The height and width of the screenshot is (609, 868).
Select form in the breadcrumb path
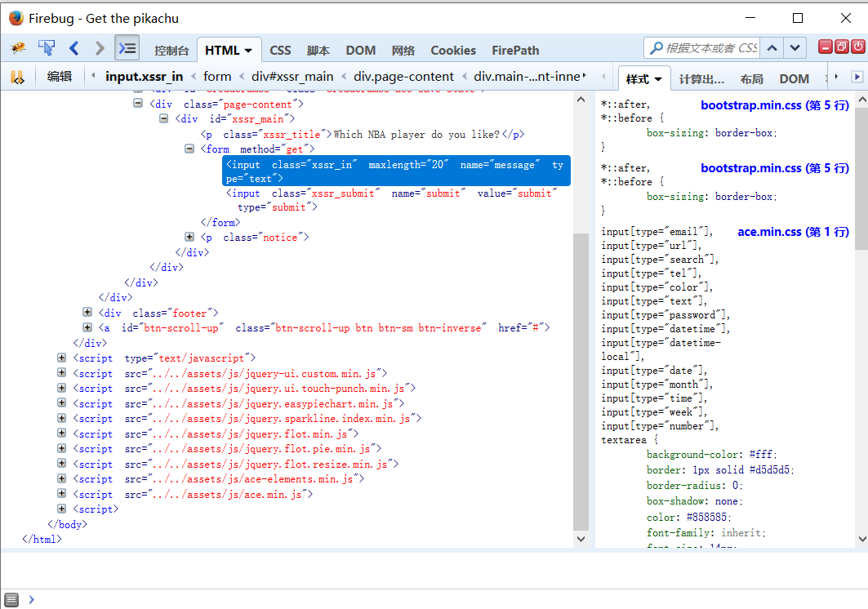point(217,77)
